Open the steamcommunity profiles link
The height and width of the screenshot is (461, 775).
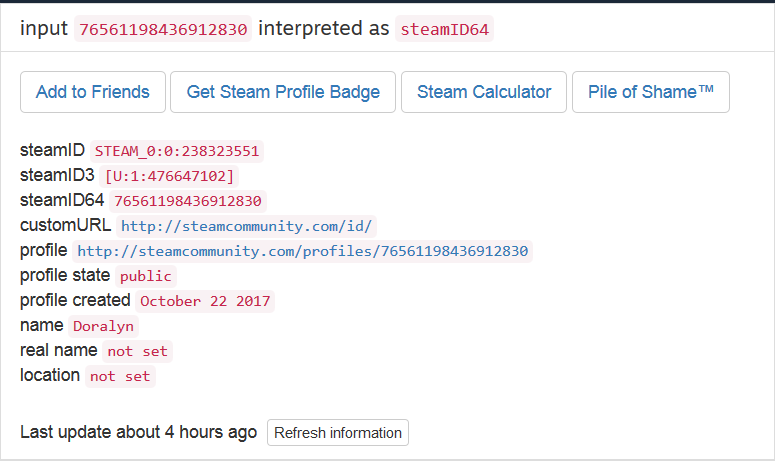(302, 251)
